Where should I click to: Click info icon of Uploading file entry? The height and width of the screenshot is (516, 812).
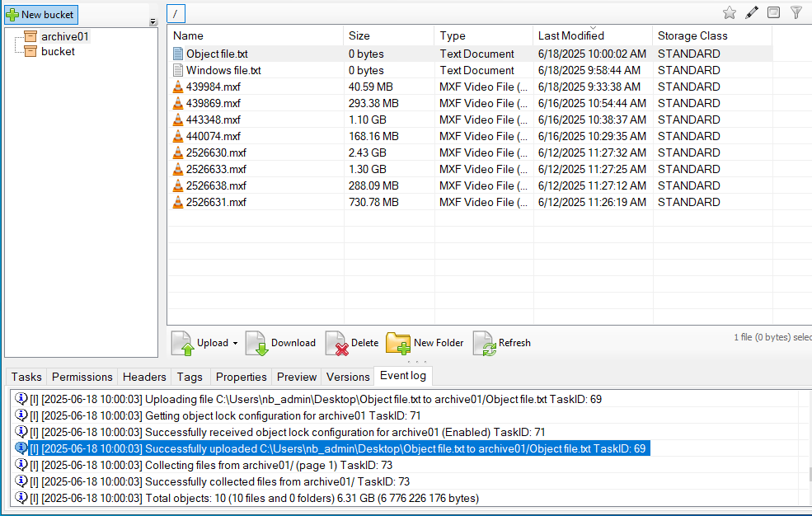tap(21, 398)
